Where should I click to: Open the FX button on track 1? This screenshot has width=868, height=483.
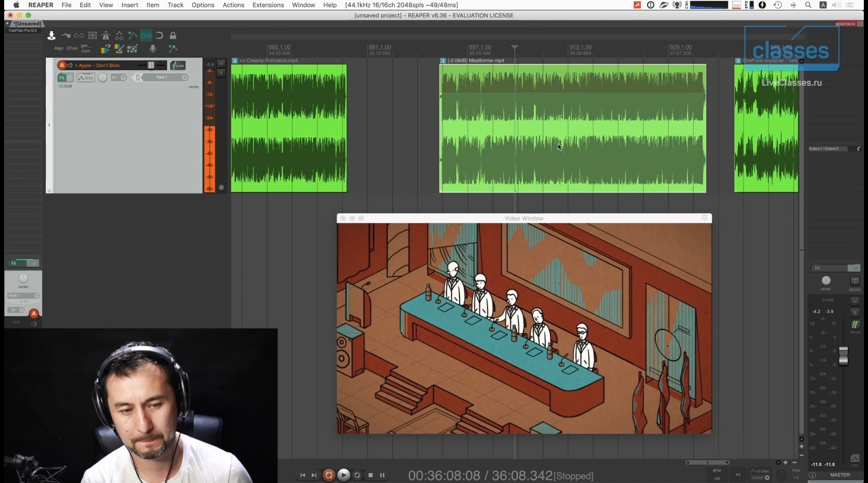(x=62, y=77)
